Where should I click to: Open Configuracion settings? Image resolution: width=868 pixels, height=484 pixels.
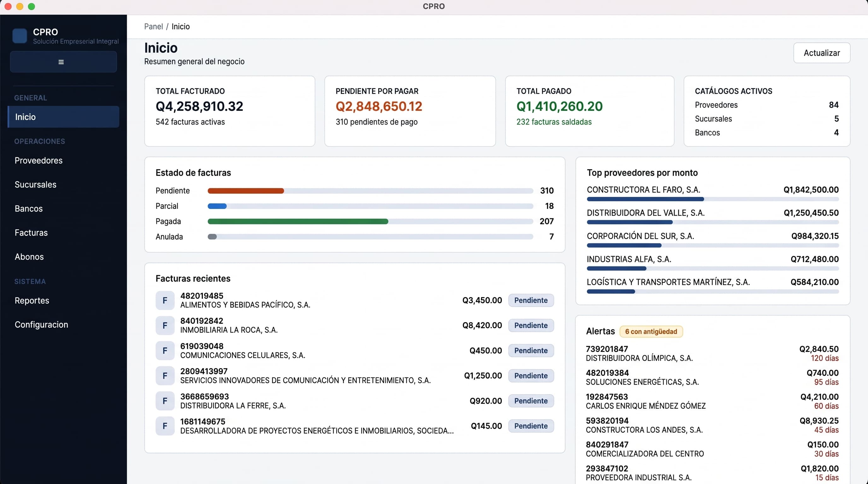point(63,325)
